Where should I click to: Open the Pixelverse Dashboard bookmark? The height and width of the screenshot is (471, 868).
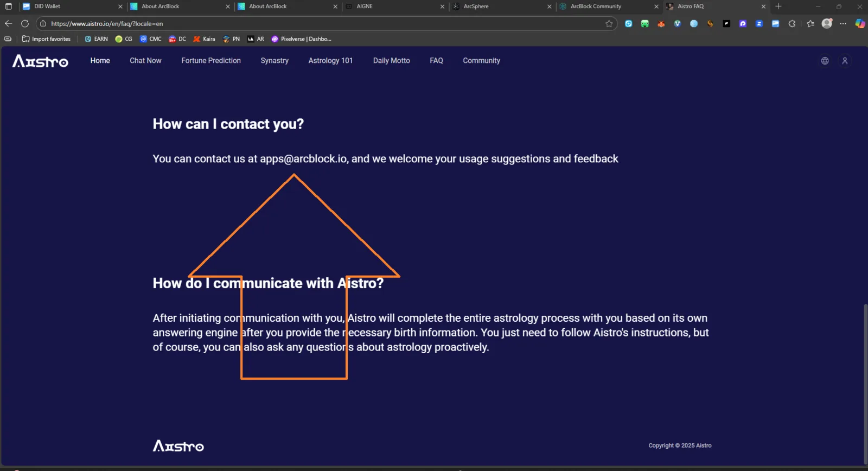301,39
